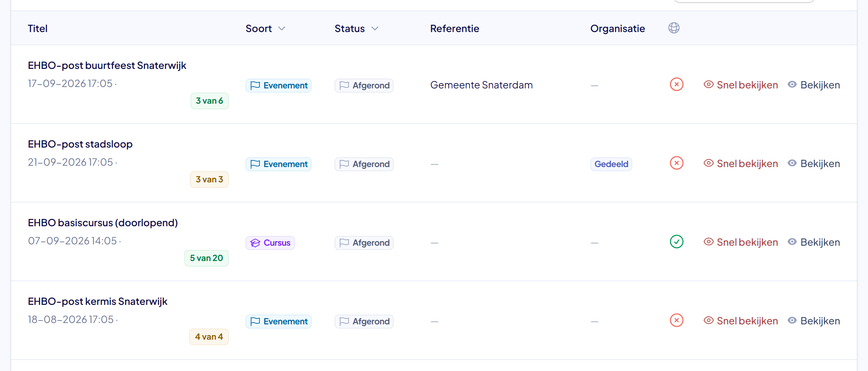The image size is (868, 371).
Task: Open Bekijken for EHBO-post buurtfeest Snaterwijk
Action: [814, 85]
